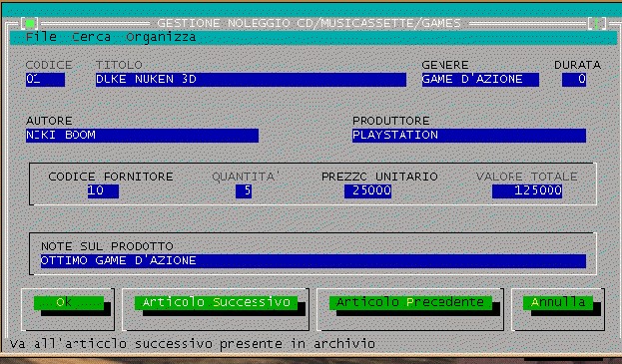Click the NOTE SUL PRODOTTO text field
Image resolution: width=622 pixels, height=364 pixels.
pos(313,261)
